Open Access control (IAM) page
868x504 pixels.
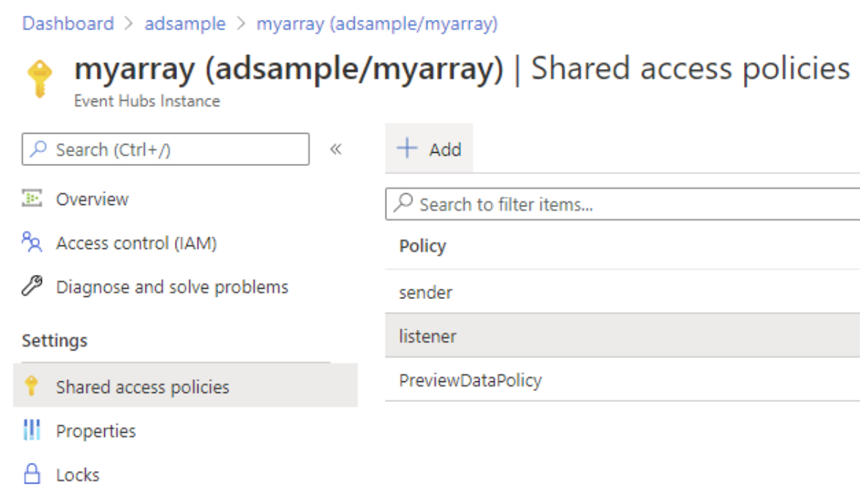[136, 243]
